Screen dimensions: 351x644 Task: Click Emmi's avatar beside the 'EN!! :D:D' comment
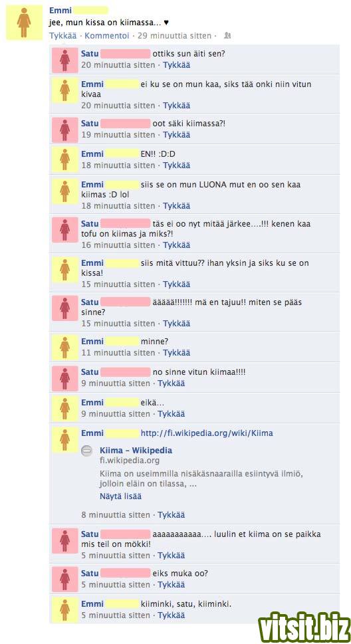tap(65, 160)
